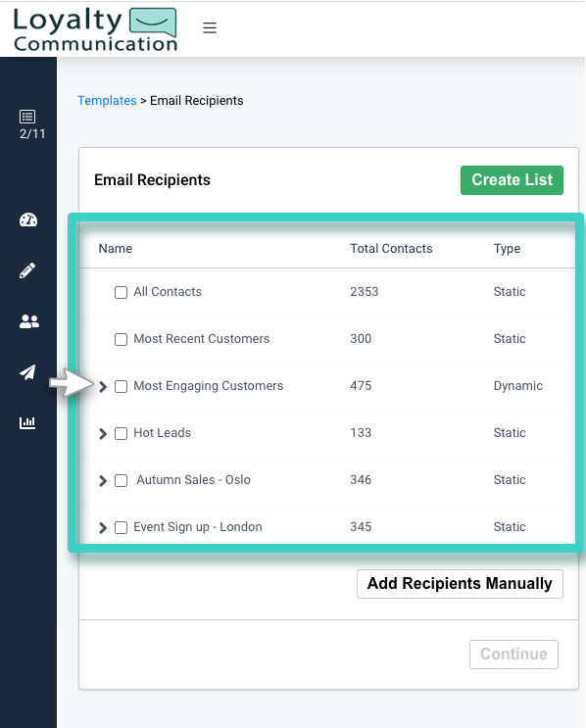Expand the Hot Leads row
This screenshot has height=728, width=586.
tap(103, 433)
